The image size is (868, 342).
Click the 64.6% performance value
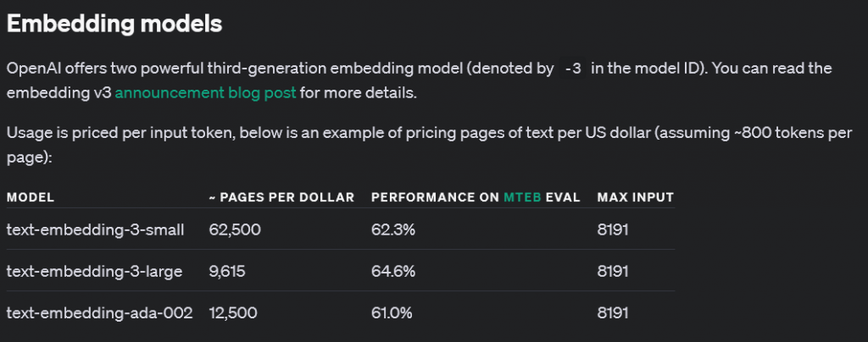pos(392,271)
